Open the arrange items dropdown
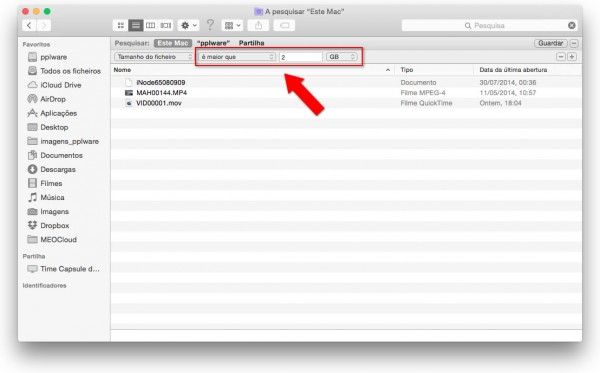Screen dimensions: 600x373 pos(232,26)
